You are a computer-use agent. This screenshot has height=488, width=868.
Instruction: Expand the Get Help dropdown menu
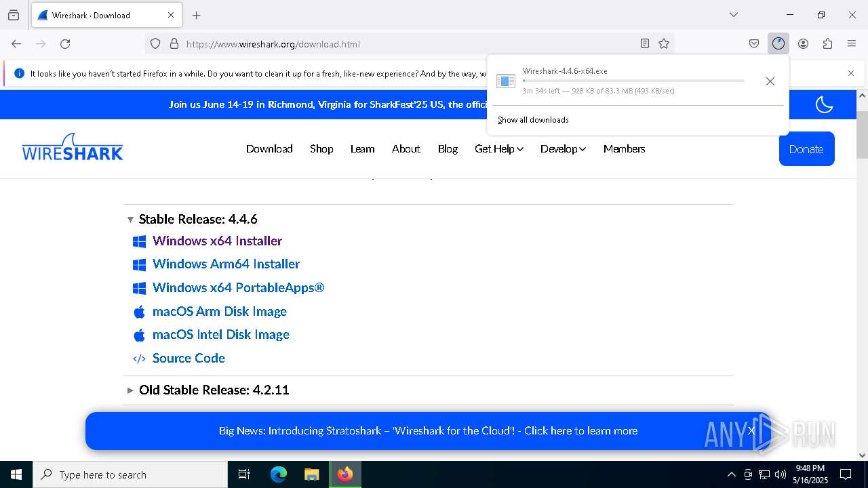pos(499,148)
